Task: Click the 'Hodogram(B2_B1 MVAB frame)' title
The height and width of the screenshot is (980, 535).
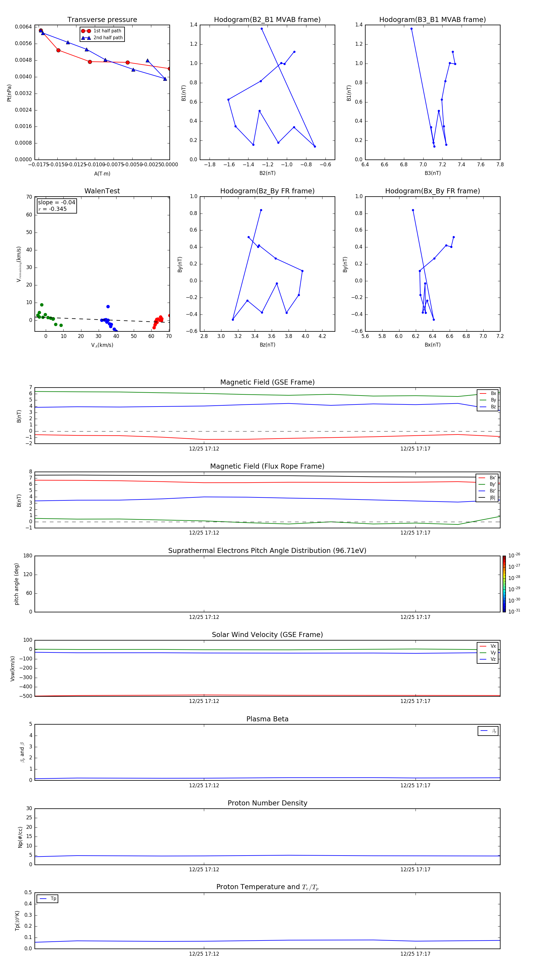Action: [x=267, y=20]
